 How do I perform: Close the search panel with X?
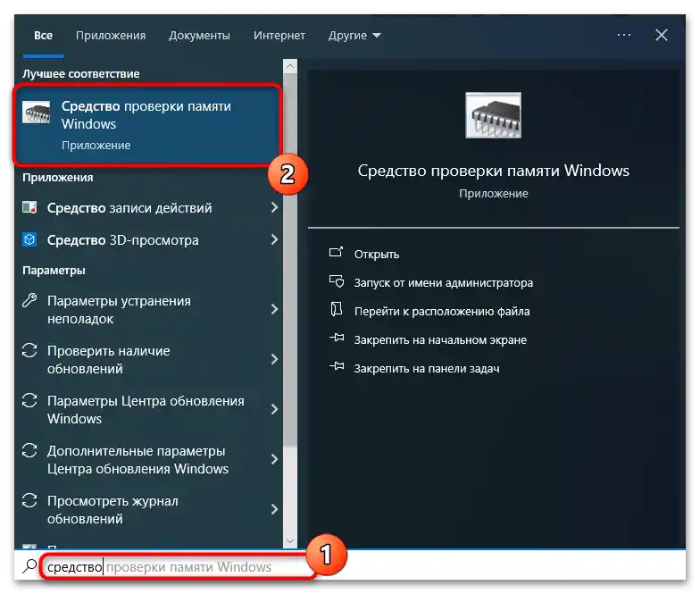click(x=661, y=35)
